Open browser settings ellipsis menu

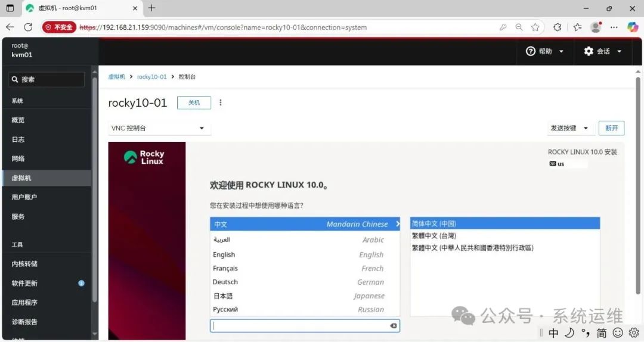pos(614,27)
